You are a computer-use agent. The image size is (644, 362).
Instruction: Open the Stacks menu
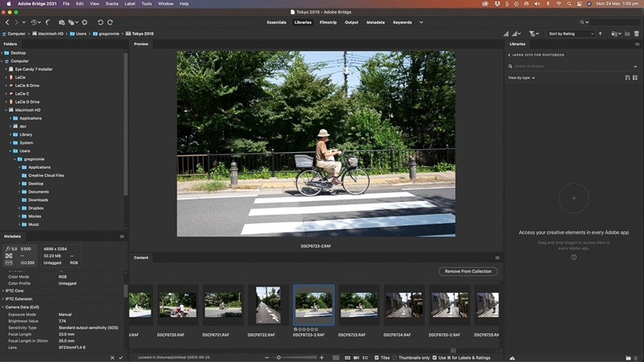coord(112,4)
